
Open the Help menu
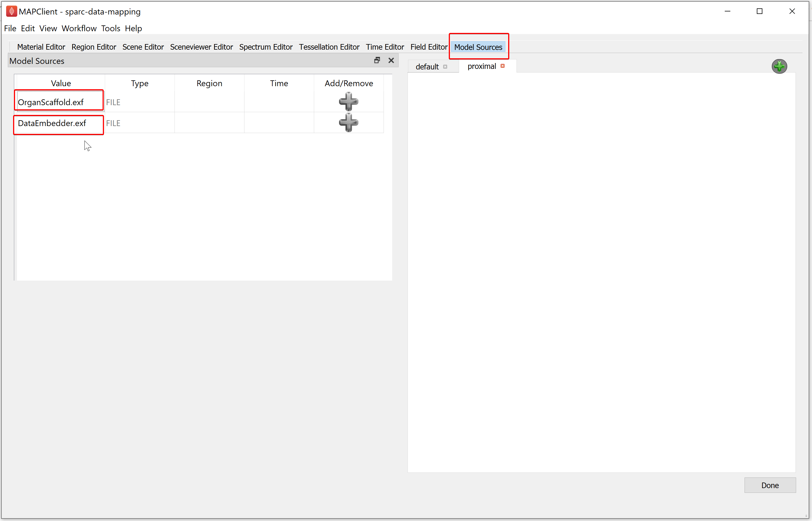click(x=134, y=28)
